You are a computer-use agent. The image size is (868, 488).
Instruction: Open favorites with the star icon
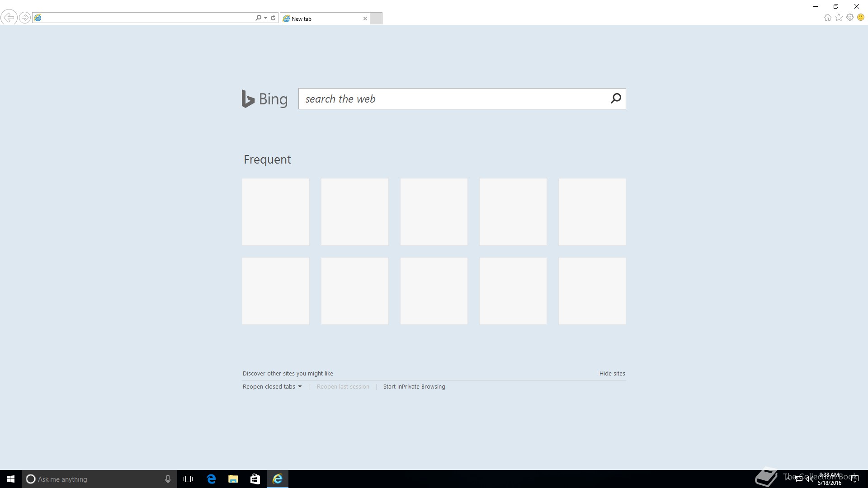pos(839,18)
